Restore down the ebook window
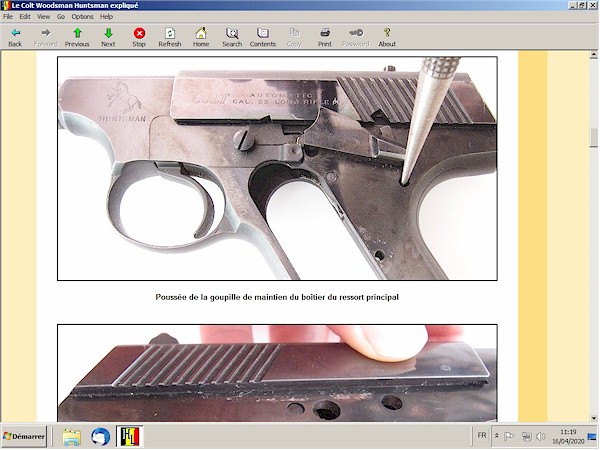Viewport: 600px width, 450px height. point(582,5)
